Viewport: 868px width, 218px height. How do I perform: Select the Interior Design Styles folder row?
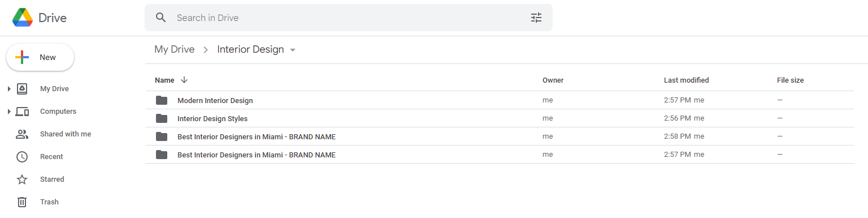point(500,118)
